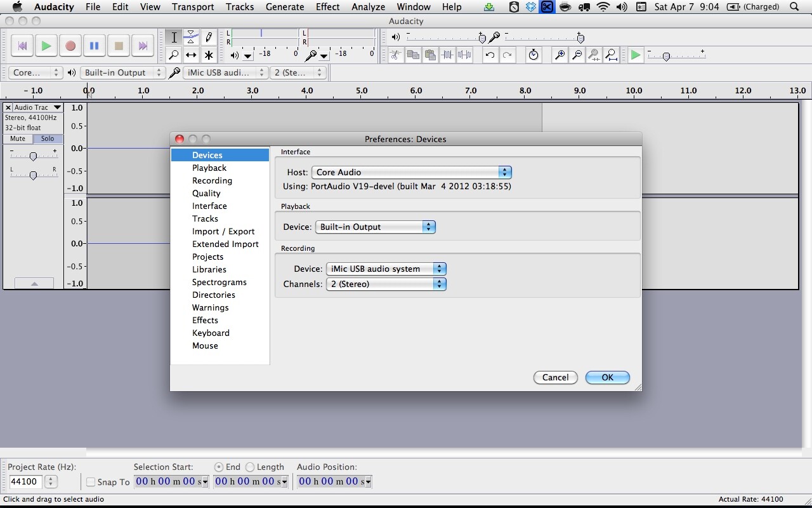Open the Tracks menu in menu bar

click(x=240, y=7)
